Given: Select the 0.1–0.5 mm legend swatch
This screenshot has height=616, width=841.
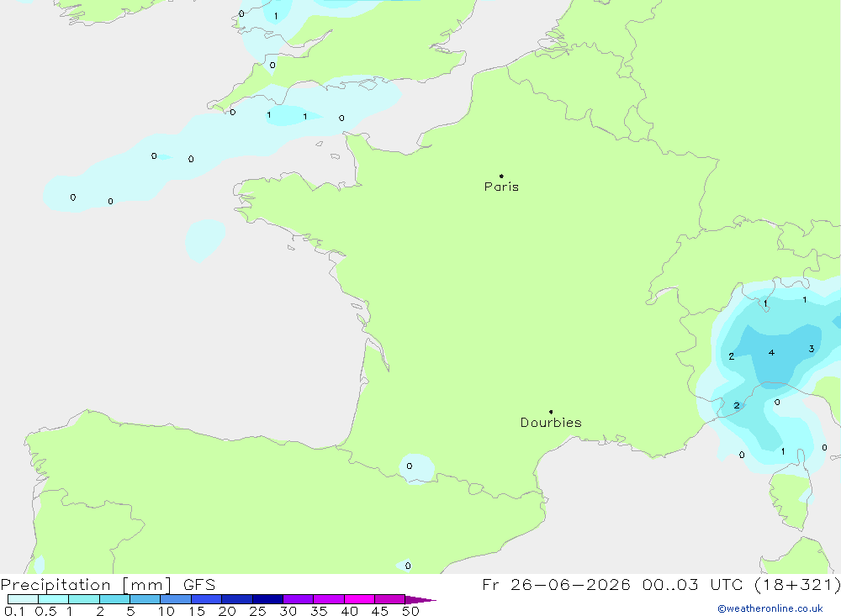Looking at the screenshot, I should 23,599.
